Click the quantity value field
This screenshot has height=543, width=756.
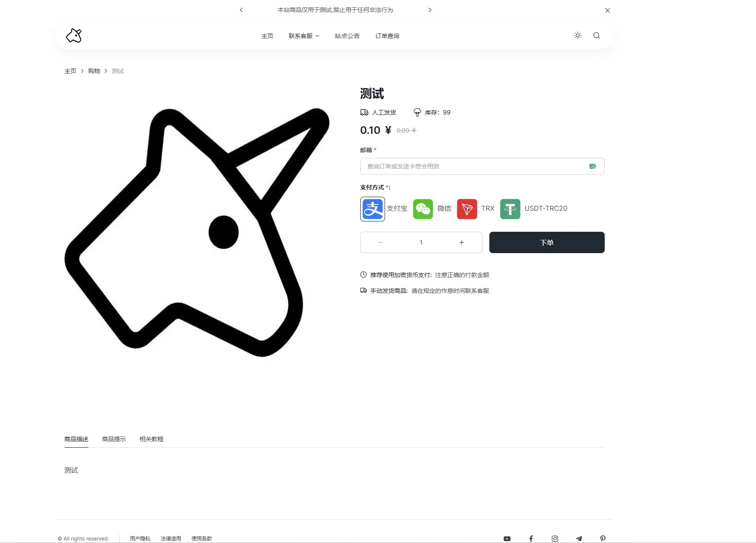pyautogui.click(x=421, y=242)
